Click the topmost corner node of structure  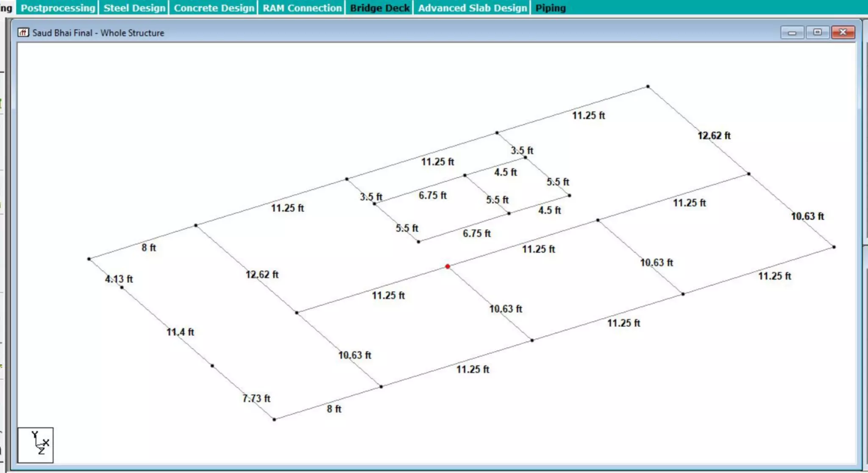(648, 87)
